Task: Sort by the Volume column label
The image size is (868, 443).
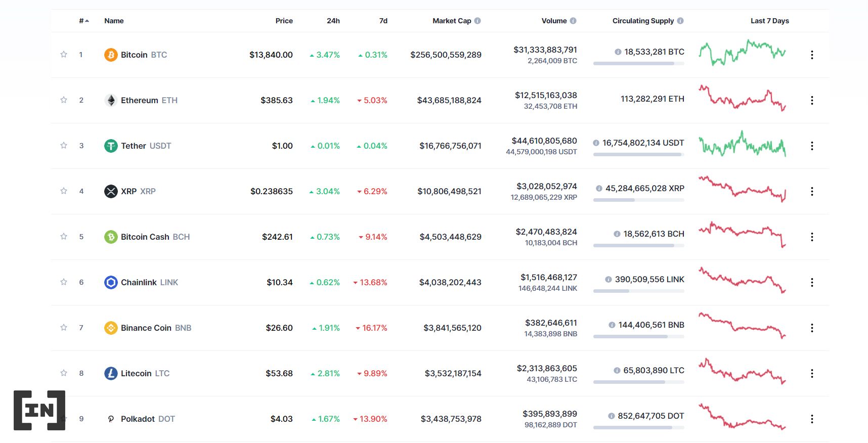Action: click(x=554, y=21)
